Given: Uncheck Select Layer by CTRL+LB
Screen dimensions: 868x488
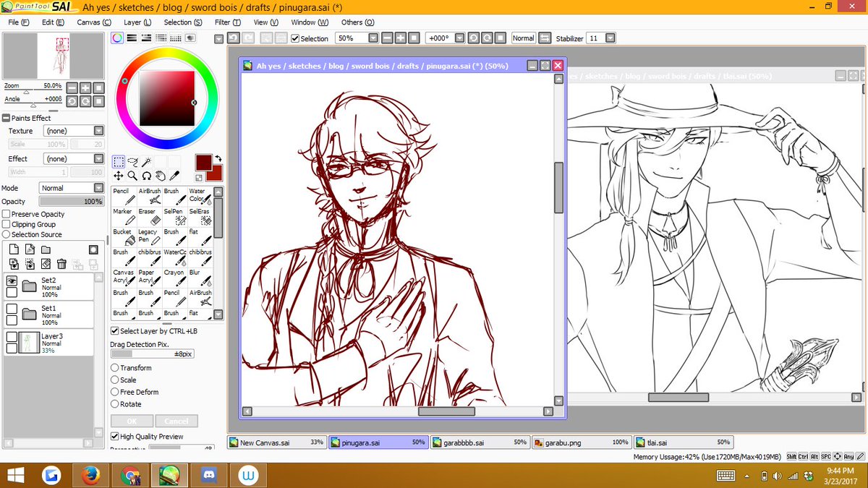Looking at the screenshot, I should click(x=114, y=330).
